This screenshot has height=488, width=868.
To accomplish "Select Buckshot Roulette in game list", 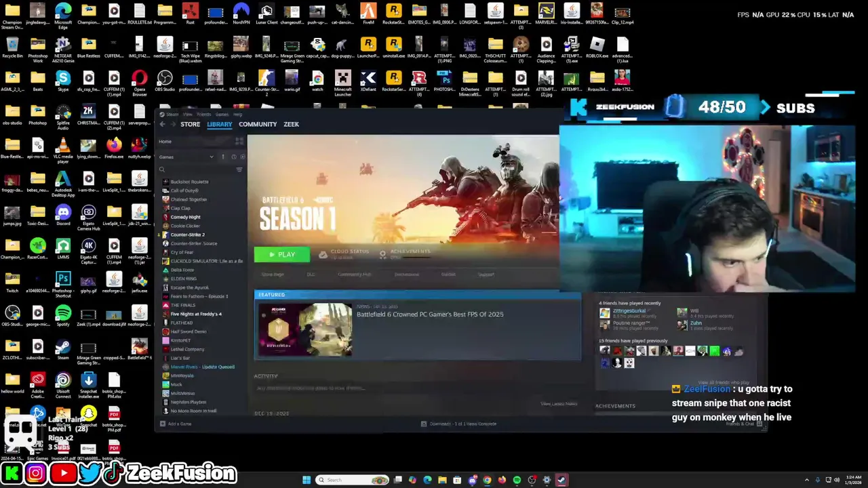I will pos(189,182).
